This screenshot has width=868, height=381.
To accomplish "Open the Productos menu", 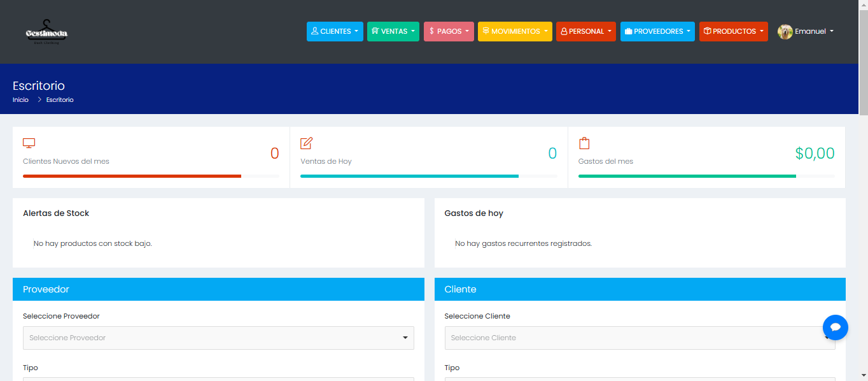I will tap(733, 31).
